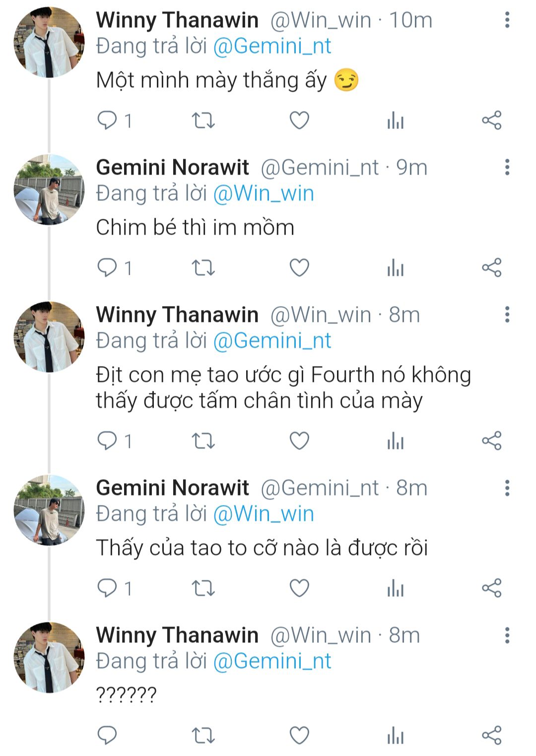Share Winny's 10m tweet
Screen dimensions: 536x756
tap(492, 121)
